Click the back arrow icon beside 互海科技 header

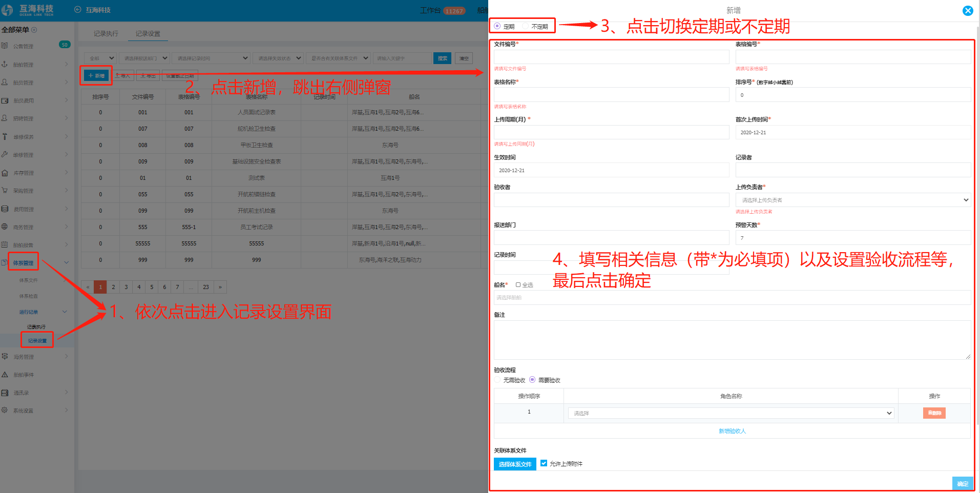tap(78, 9)
